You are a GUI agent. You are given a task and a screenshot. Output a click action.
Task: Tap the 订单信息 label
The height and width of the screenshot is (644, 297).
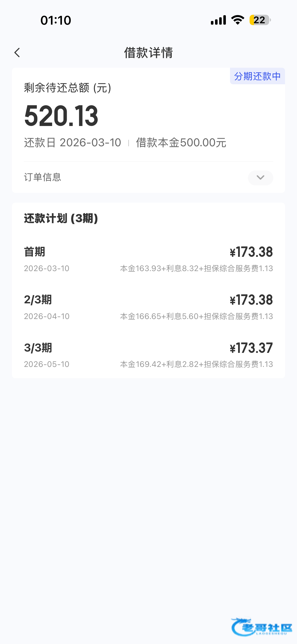tap(43, 177)
